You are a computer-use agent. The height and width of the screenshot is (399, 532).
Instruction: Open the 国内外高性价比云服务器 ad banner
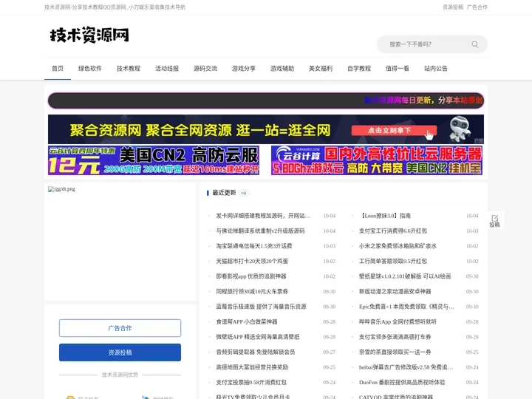click(x=377, y=160)
